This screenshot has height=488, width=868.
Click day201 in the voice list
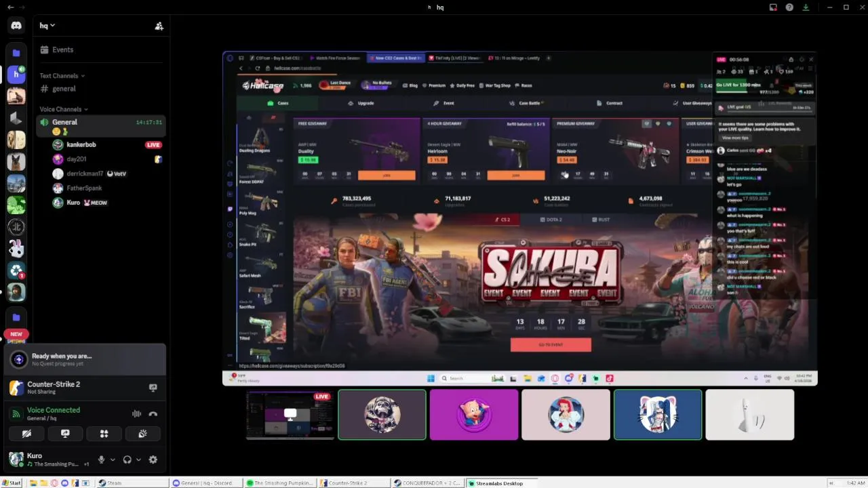click(76, 159)
